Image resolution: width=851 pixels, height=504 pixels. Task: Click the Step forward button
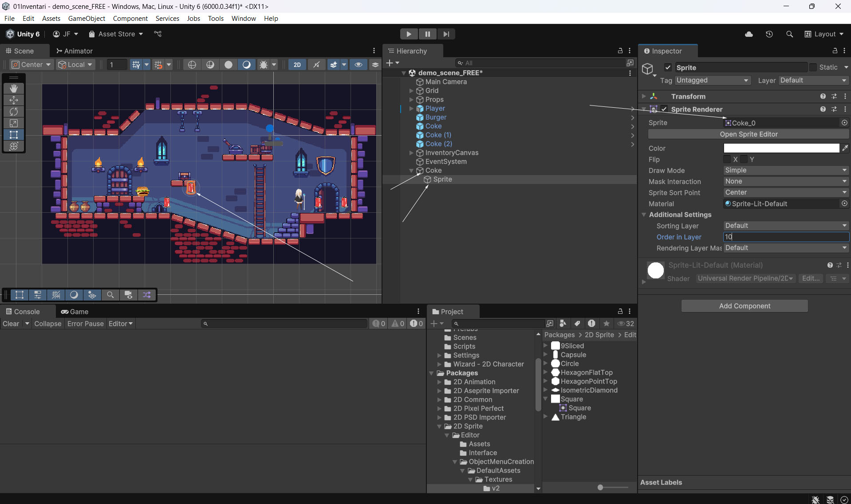[x=446, y=34]
